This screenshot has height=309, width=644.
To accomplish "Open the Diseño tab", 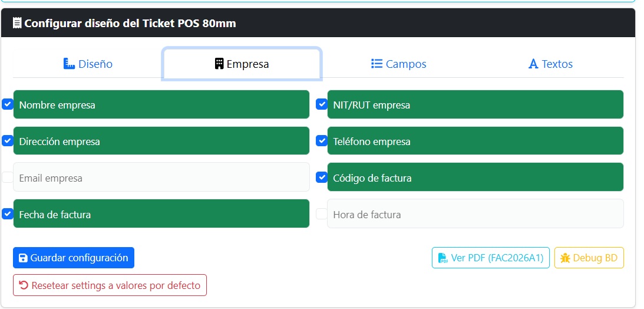I will 88,64.
